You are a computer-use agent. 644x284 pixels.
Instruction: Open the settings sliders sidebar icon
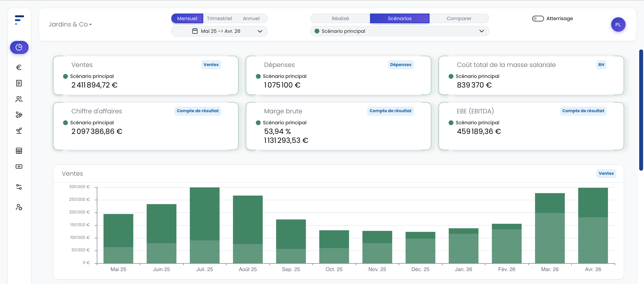pyautogui.click(x=19, y=187)
